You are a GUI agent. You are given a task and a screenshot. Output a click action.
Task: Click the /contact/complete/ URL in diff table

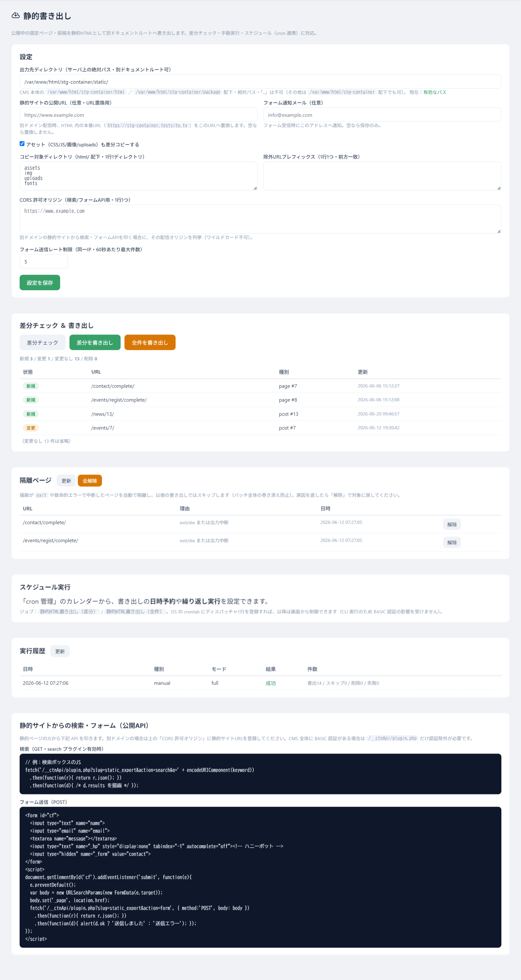point(113,386)
